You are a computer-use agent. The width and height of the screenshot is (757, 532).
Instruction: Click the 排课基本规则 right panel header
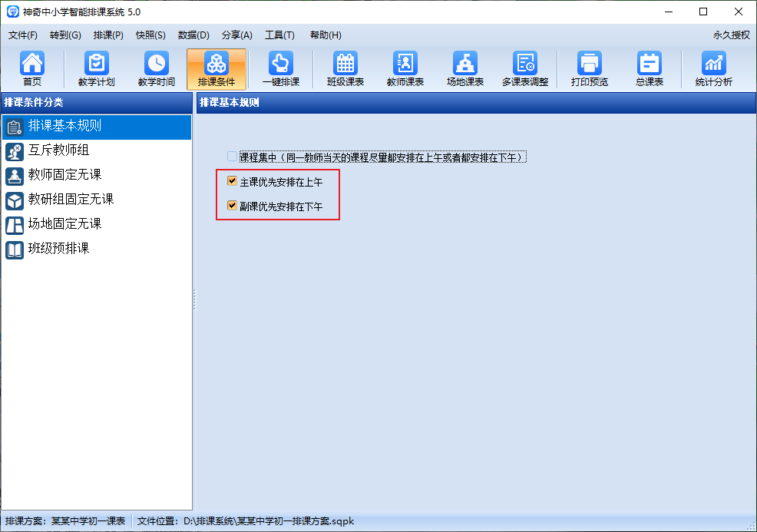click(x=476, y=102)
